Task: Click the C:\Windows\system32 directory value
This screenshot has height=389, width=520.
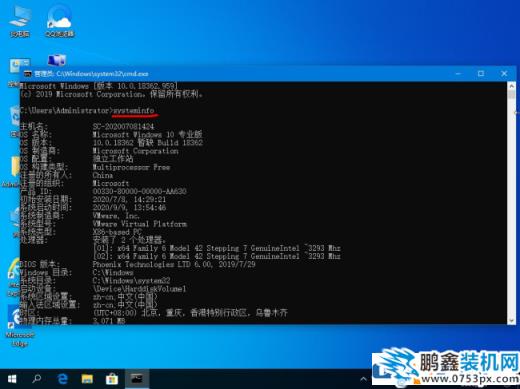Action: pos(131,280)
